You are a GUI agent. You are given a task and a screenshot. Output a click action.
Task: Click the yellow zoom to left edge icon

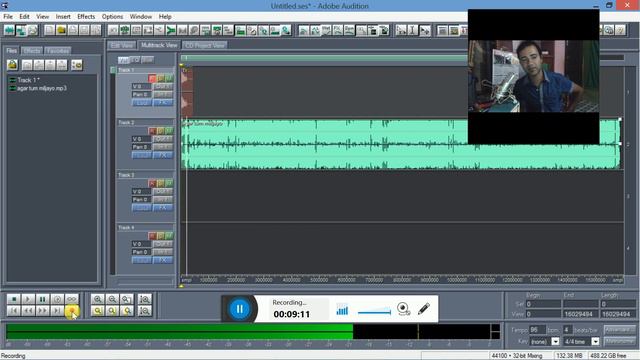(112, 311)
